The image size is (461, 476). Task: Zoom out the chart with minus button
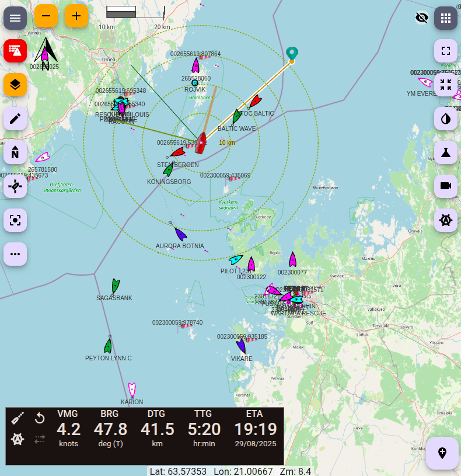pos(46,16)
